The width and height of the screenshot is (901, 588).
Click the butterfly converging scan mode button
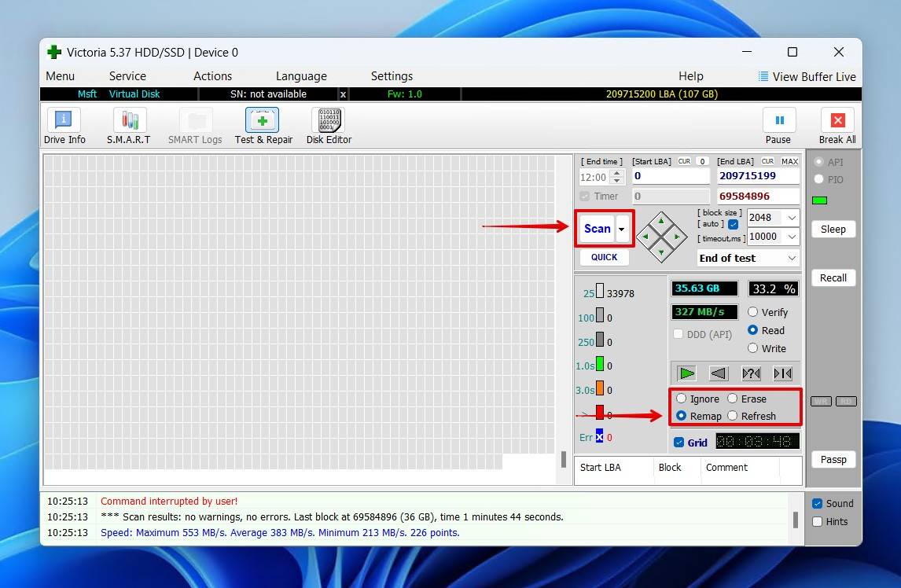click(782, 373)
